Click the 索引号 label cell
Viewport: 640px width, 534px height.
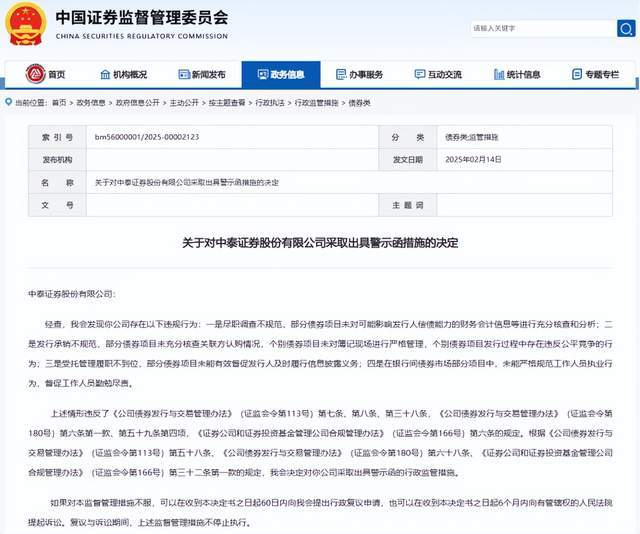58,137
